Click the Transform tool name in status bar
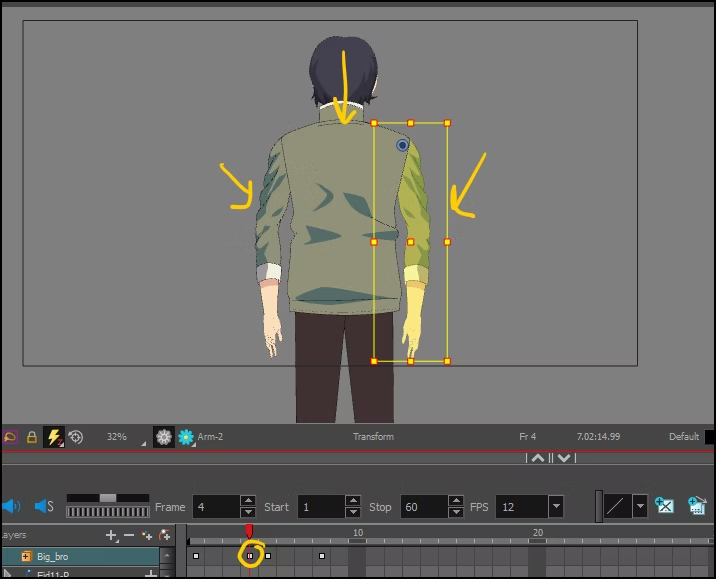This screenshot has width=716, height=579. [x=374, y=437]
